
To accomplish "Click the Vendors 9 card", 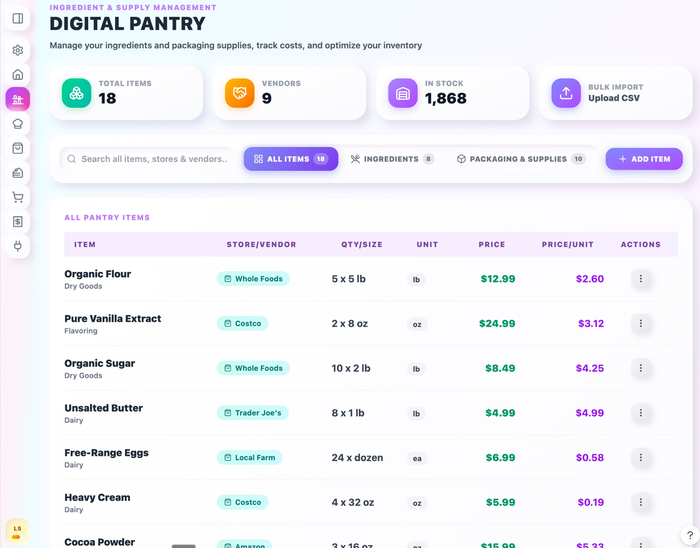I will click(290, 93).
